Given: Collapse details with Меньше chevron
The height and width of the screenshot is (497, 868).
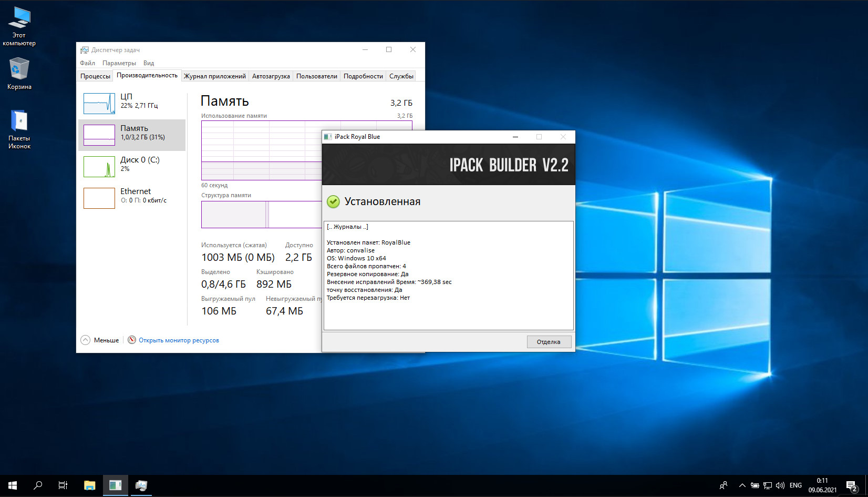Looking at the screenshot, I should pos(86,340).
